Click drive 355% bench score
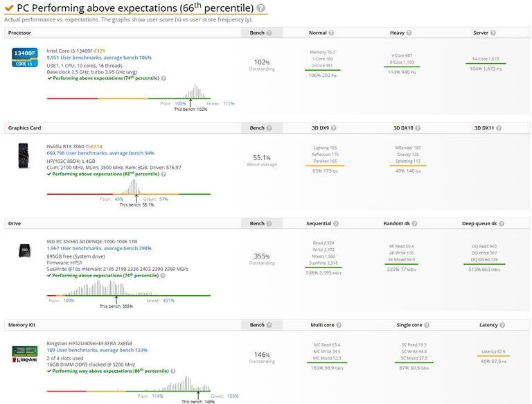 [262, 256]
